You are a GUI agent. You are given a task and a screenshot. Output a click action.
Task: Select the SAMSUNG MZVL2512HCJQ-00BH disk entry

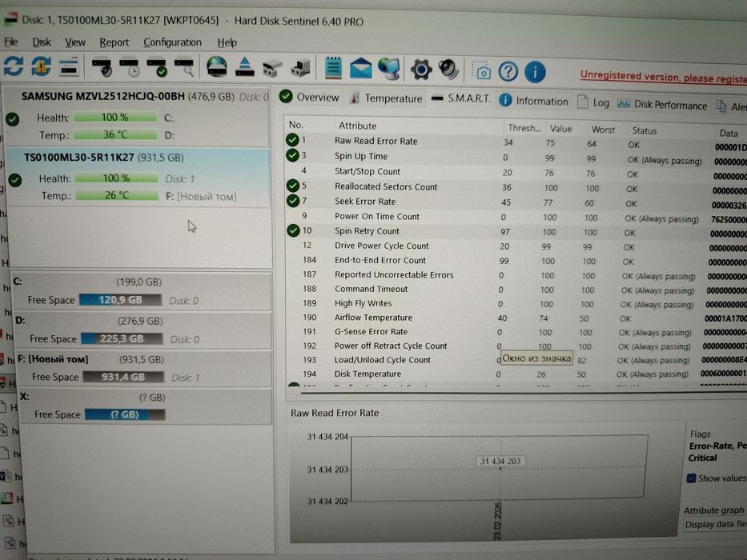pyautogui.click(x=136, y=116)
